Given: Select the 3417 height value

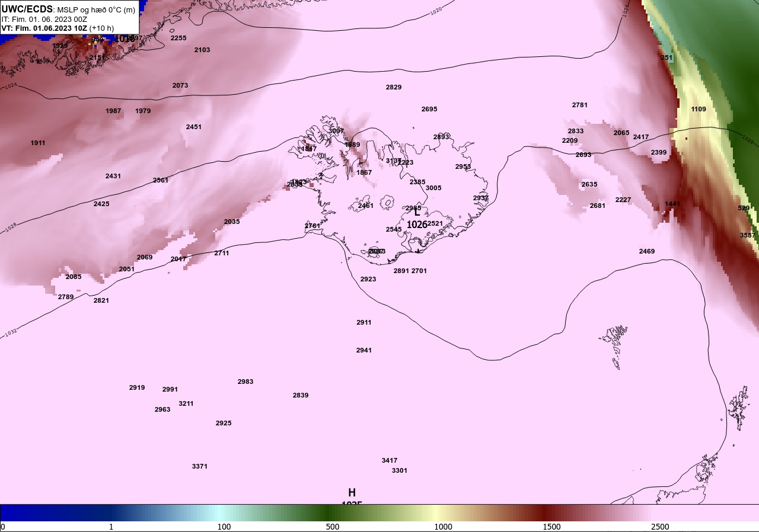Looking at the screenshot, I should [x=390, y=460].
